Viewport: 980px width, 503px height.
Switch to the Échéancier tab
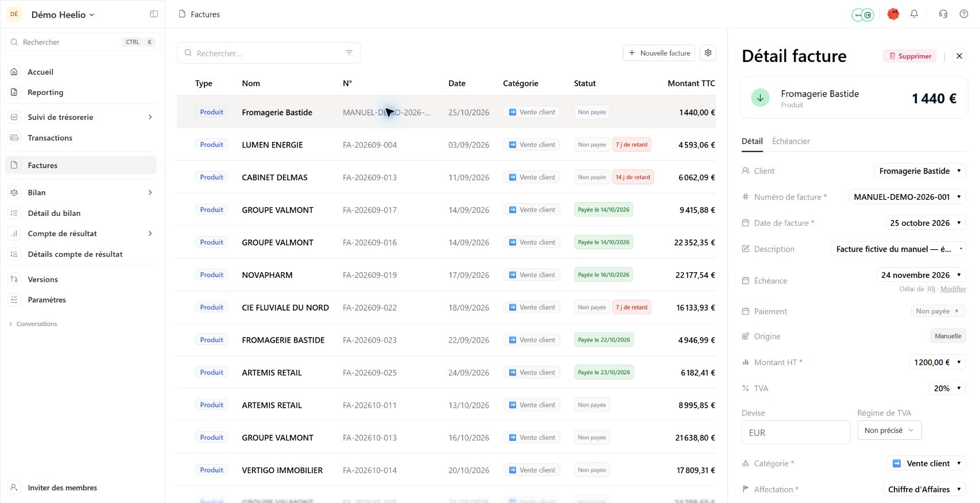[x=791, y=141]
